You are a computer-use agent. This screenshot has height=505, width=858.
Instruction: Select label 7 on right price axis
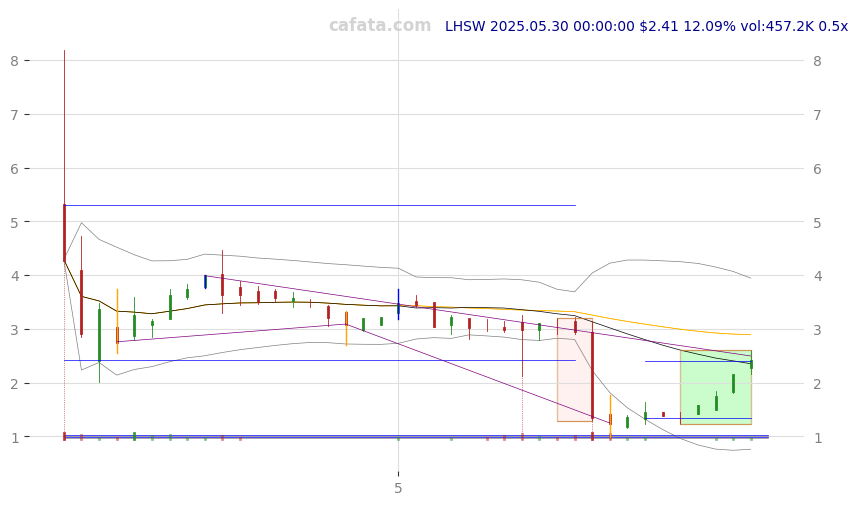[x=818, y=115]
